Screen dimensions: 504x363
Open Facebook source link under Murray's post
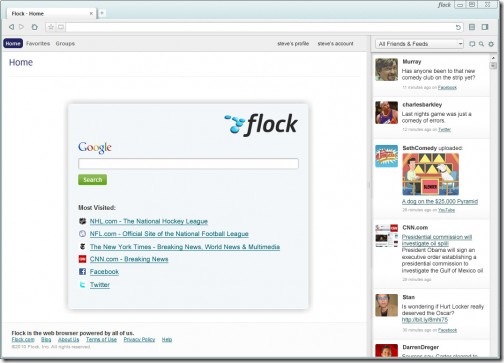coord(447,87)
